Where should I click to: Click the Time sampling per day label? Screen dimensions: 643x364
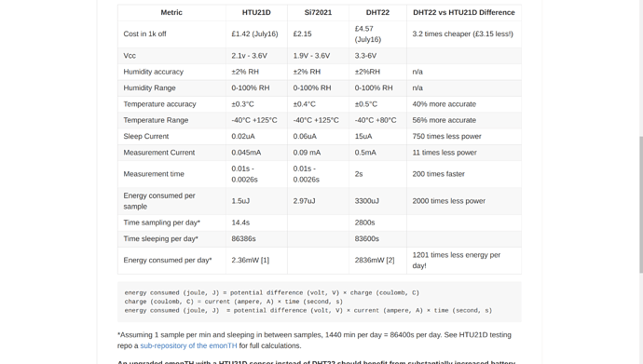pos(162,222)
